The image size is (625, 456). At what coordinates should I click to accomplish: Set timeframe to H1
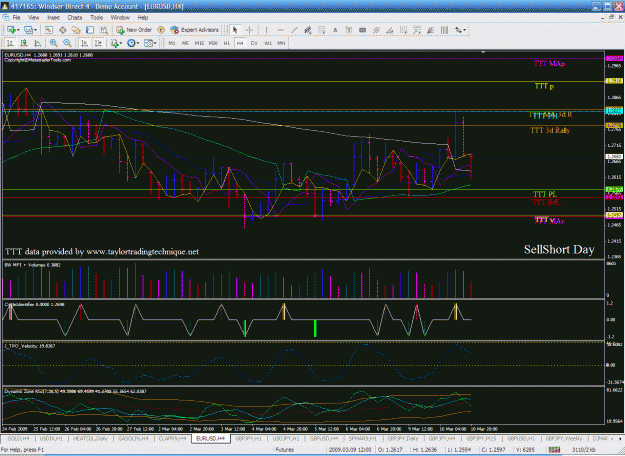click(x=226, y=43)
